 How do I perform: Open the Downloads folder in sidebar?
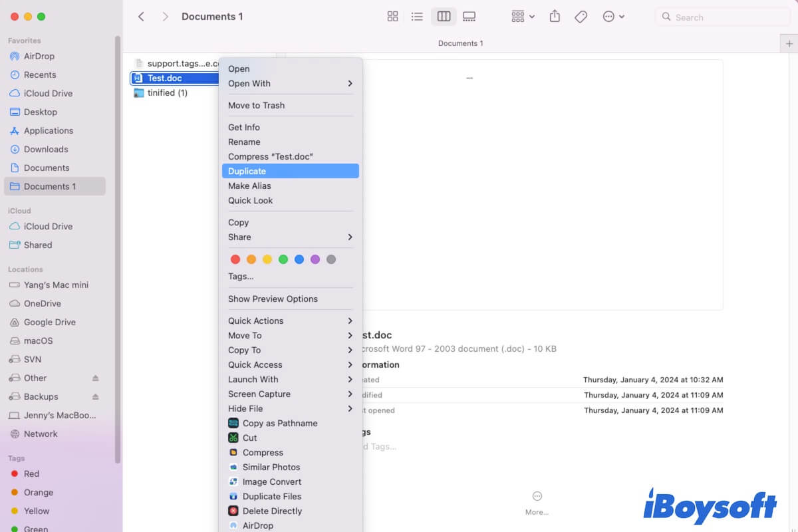point(46,149)
